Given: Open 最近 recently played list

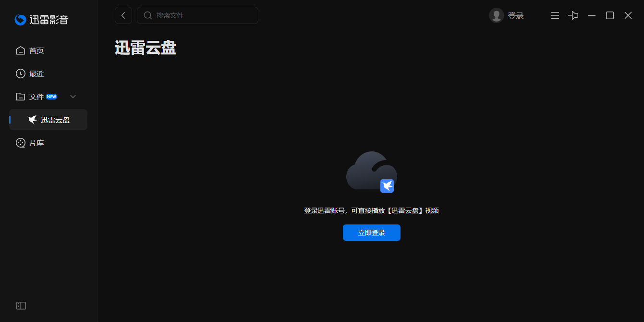Looking at the screenshot, I should [x=37, y=73].
